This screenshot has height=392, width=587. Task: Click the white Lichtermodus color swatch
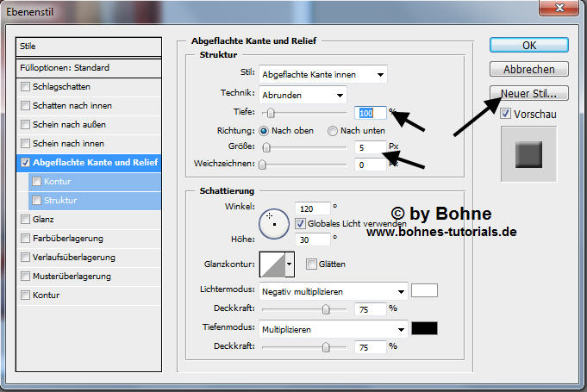tap(425, 290)
